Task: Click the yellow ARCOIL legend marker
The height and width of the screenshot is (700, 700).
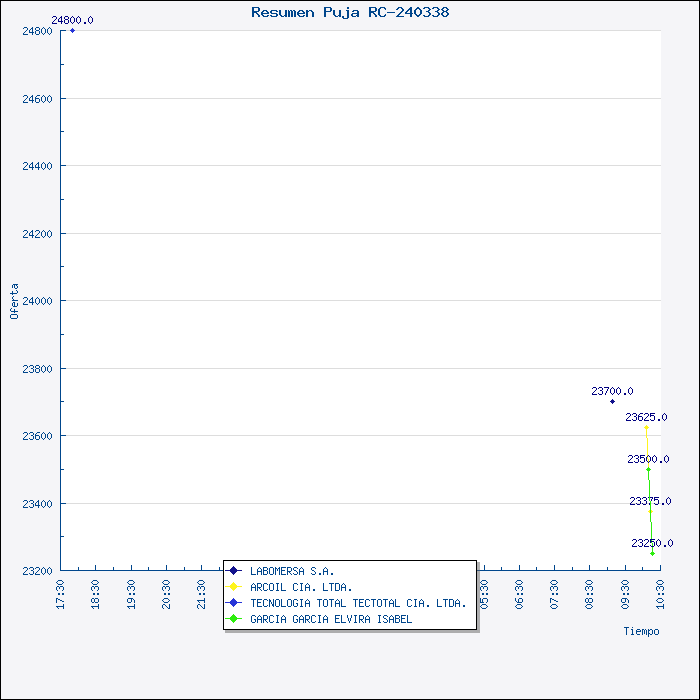Action: click(233, 587)
